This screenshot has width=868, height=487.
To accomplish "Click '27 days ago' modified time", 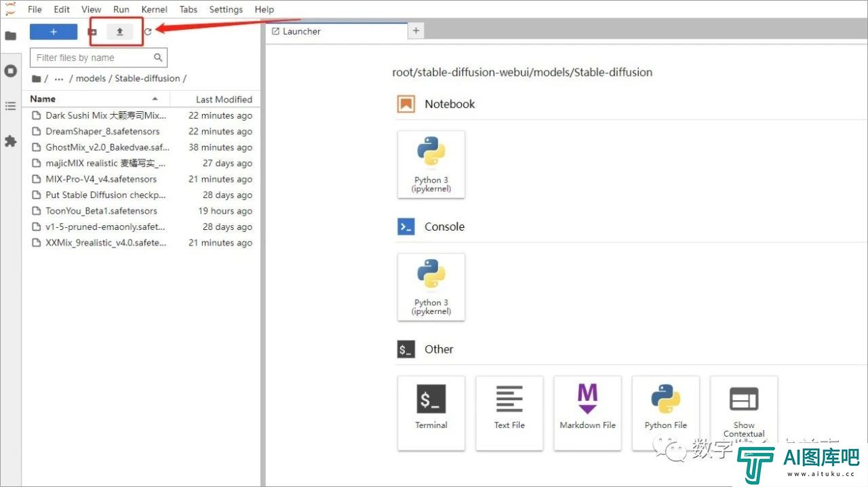I will coord(227,163).
